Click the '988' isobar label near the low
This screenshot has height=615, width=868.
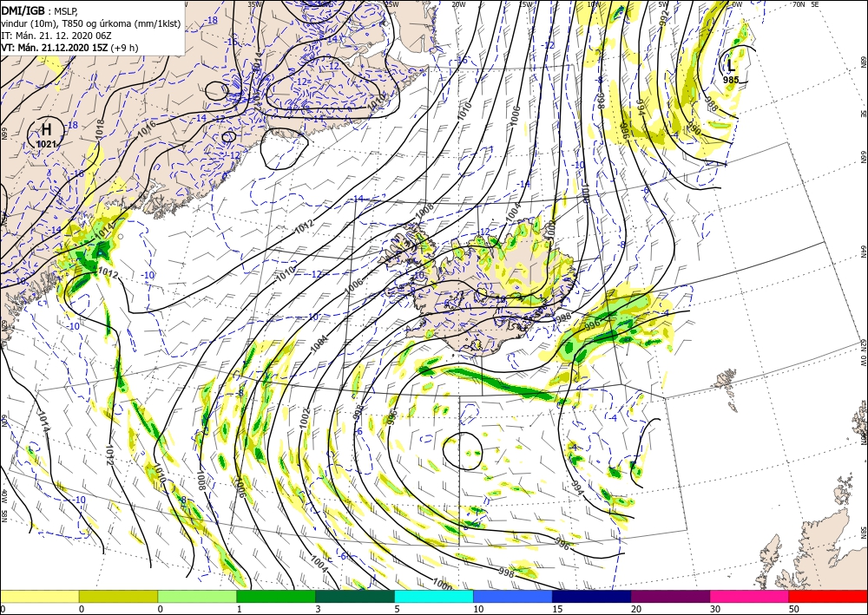click(711, 103)
